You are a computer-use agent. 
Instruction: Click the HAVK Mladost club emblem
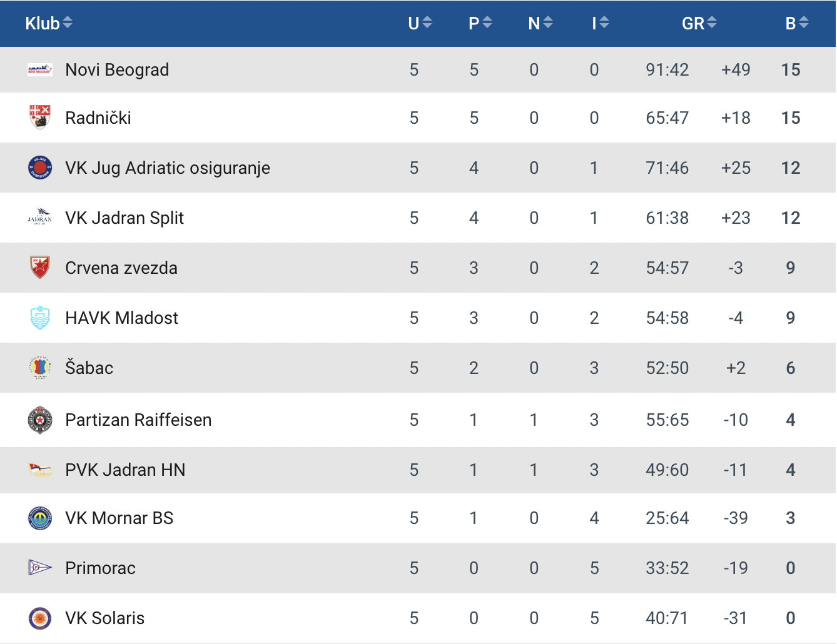[x=40, y=318]
